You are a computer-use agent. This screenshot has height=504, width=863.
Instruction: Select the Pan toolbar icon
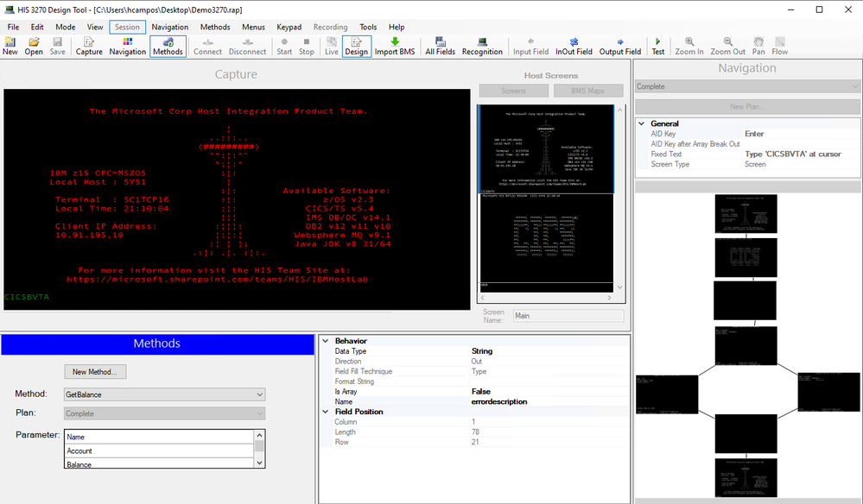click(758, 46)
